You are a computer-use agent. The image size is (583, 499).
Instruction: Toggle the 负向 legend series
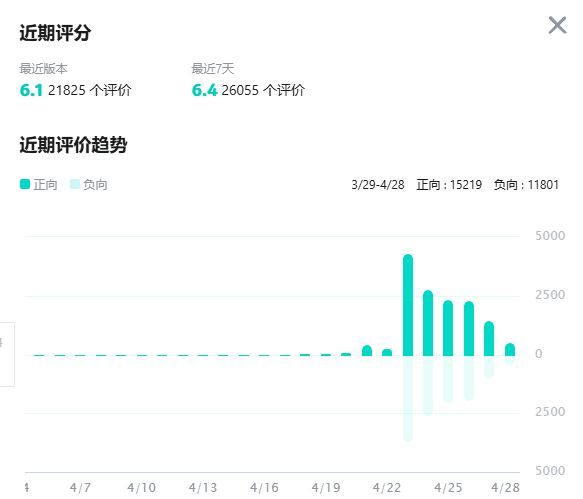89,184
